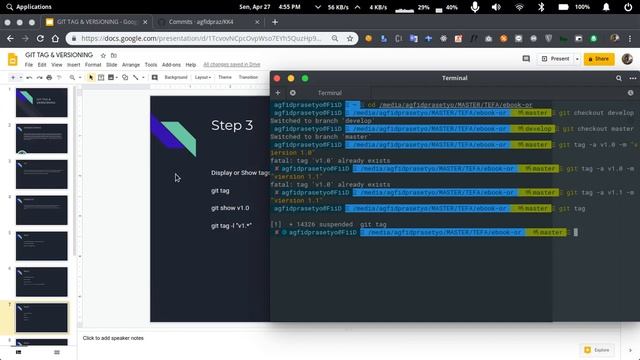The width and height of the screenshot is (640, 360).
Task: Click the undo arrow in the Slides toolbar
Action: tap(29, 77)
